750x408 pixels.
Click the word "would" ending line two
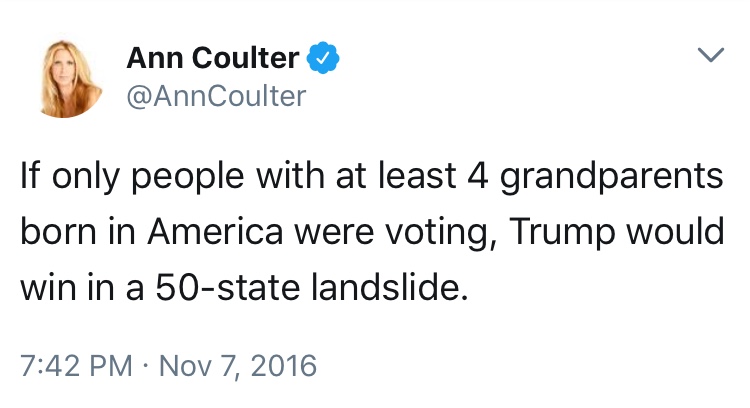675,231
